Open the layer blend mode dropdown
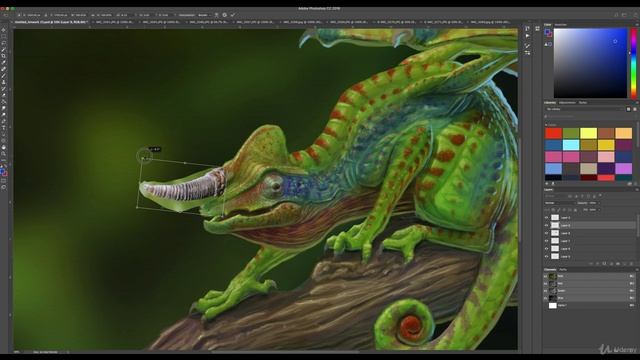 click(x=559, y=203)
